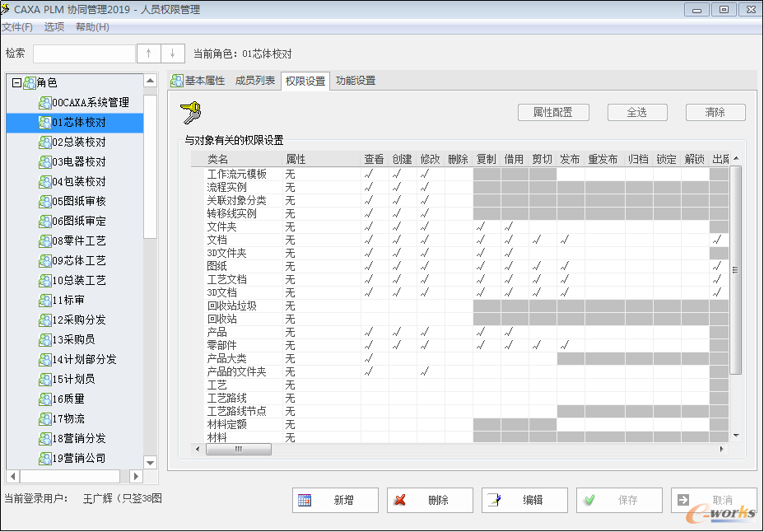Click role tree scroll up arrow
This screenshot has width=764, height=532.
coord(151,81)
